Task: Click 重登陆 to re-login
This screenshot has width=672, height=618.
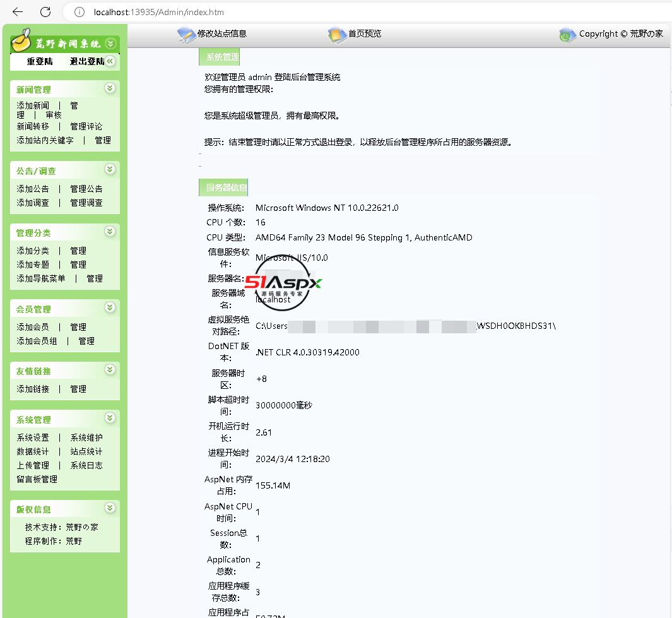Action: pyautogui.click(x=40, y=61)
